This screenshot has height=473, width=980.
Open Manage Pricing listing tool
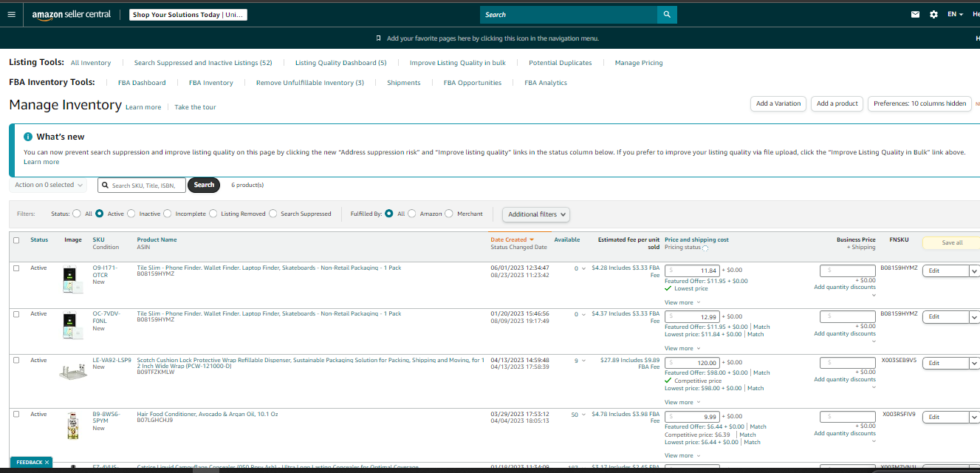tap(639, 63)
